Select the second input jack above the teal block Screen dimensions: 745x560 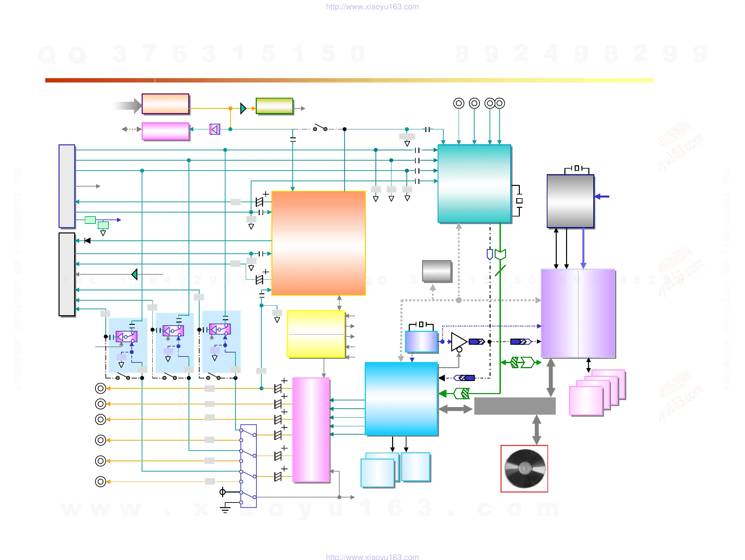coord(474,103)
